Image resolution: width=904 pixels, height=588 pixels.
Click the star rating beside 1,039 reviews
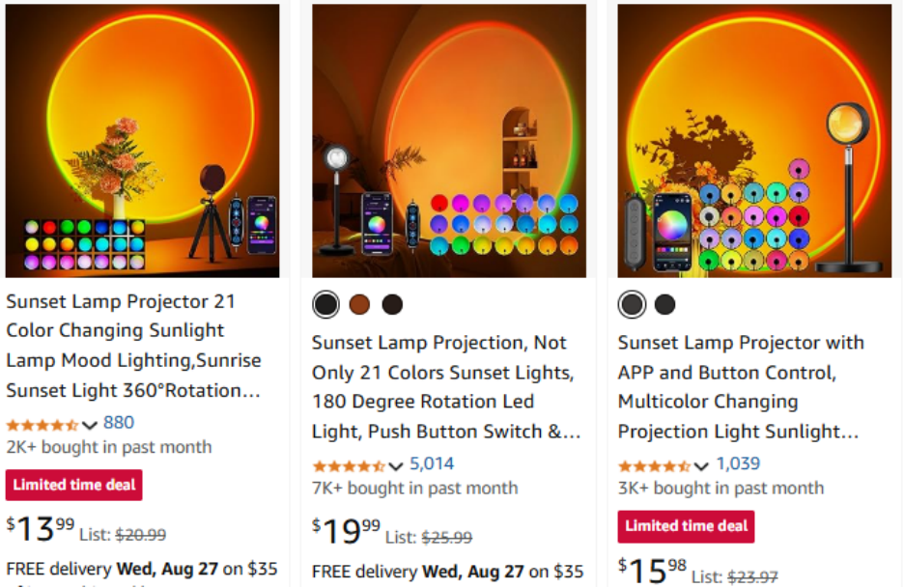[654, 465]
